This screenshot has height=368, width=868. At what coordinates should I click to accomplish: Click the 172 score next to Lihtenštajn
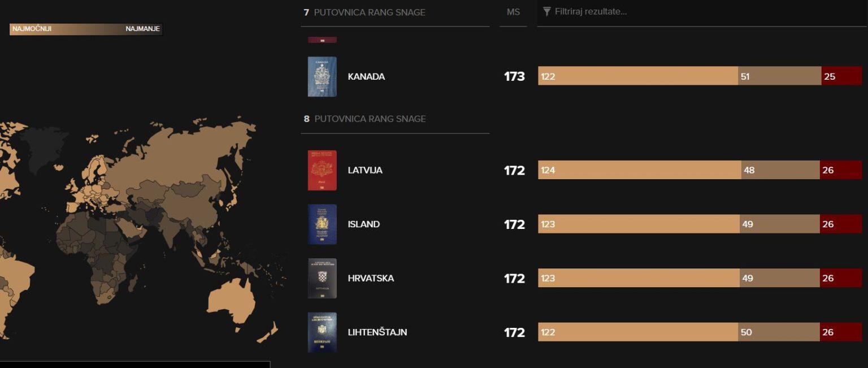point(514,332)
